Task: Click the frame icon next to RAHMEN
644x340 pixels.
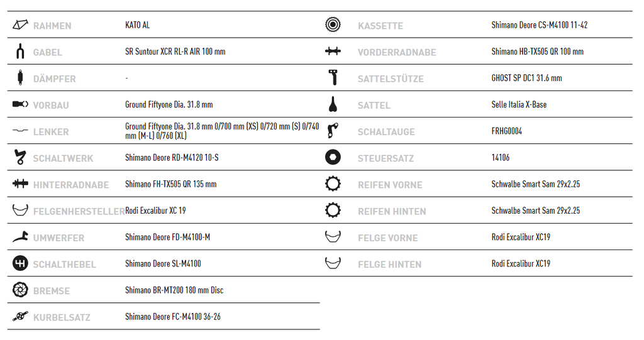Action: (x=20, y=25)
